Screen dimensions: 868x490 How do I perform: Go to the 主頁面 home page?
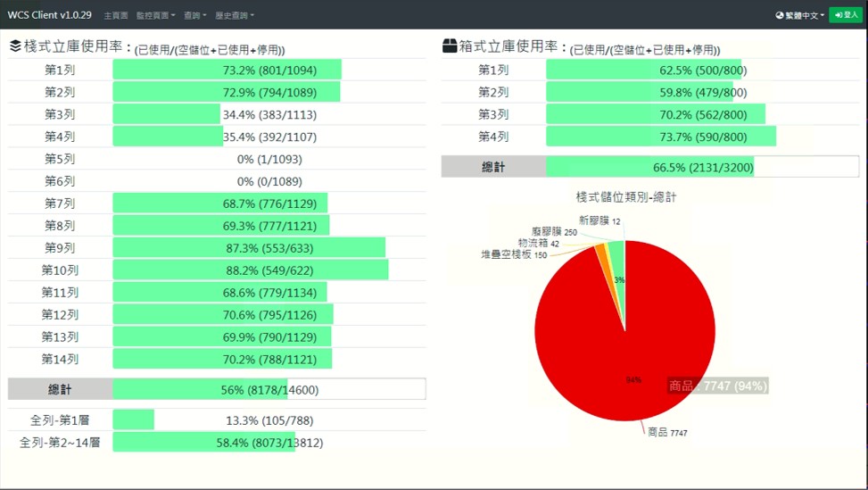(116, 15)
